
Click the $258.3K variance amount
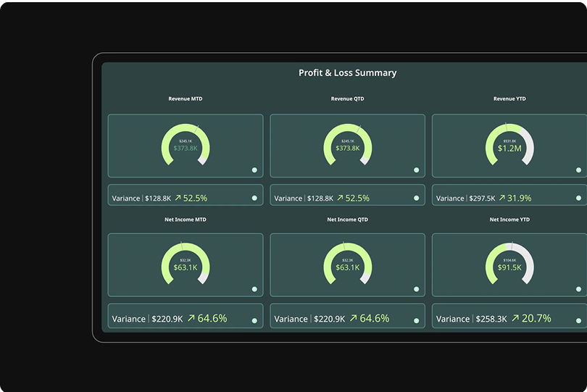(491, 319)
